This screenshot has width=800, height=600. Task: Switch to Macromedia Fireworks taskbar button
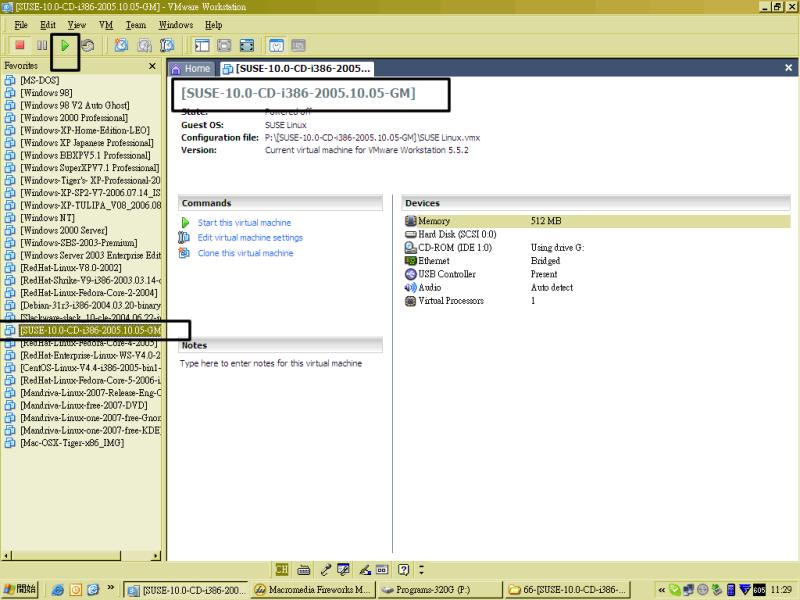(x=314, y=590)
